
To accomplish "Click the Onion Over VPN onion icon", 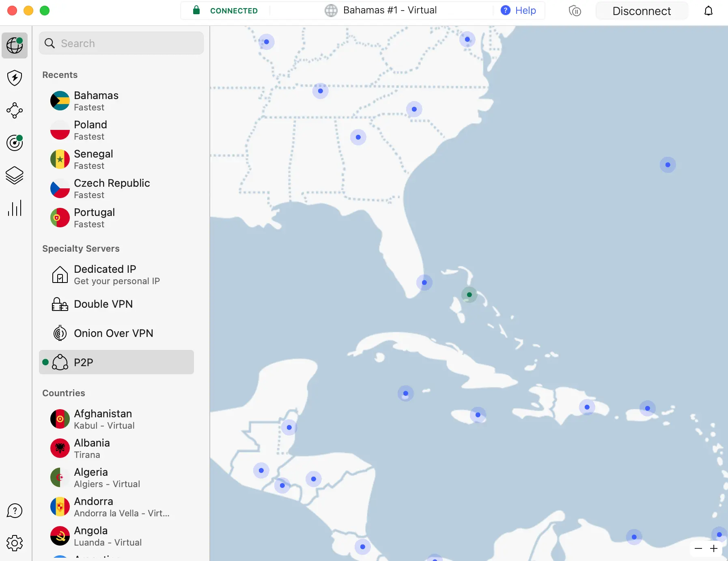I will (x=60, y=333).
